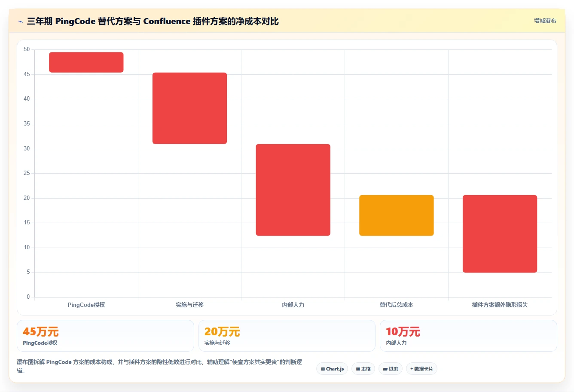574x392 pixels.
Task: Select the red 内部人力 waterfall bar
Action: click(x=293, y=190)
